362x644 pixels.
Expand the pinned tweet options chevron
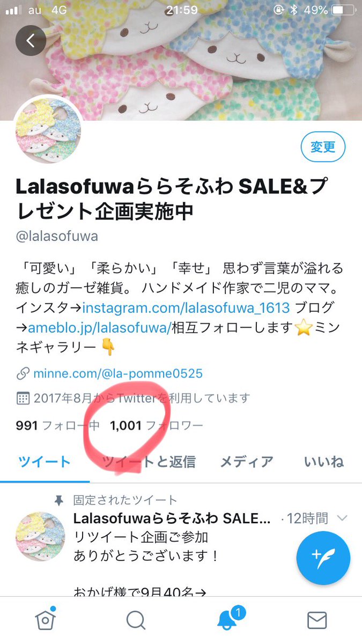tap(342, 518)
